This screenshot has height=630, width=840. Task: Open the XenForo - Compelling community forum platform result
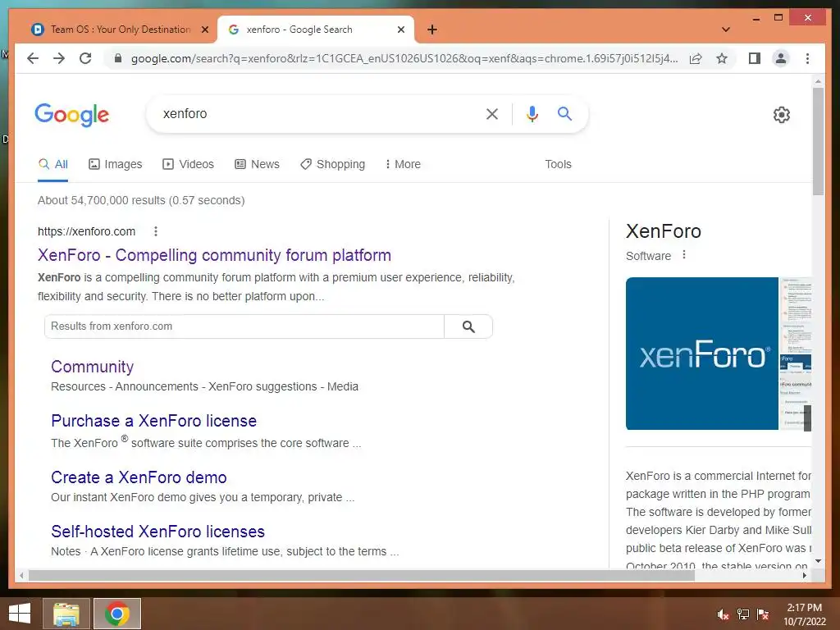pyautogui.click(x=214, y=255)
